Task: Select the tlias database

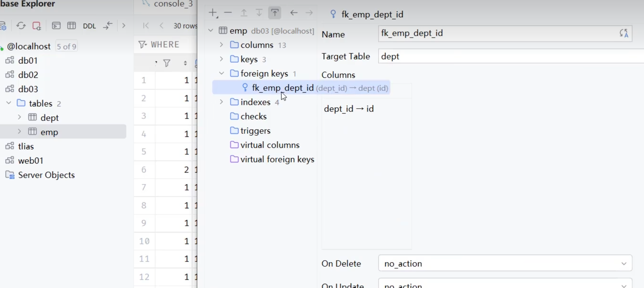Action: point(26,147)
